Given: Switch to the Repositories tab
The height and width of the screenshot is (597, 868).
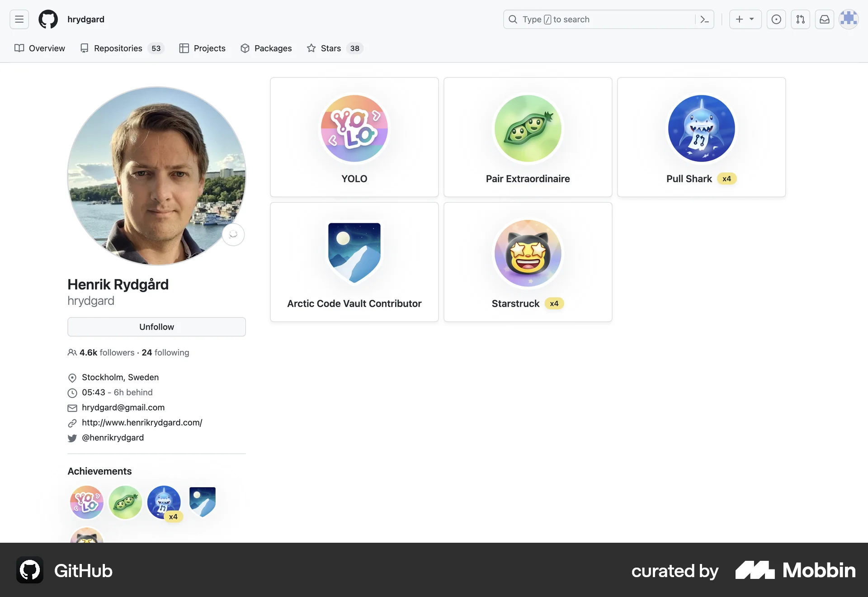Looking at the screenshot, I should tap(117, 48).
